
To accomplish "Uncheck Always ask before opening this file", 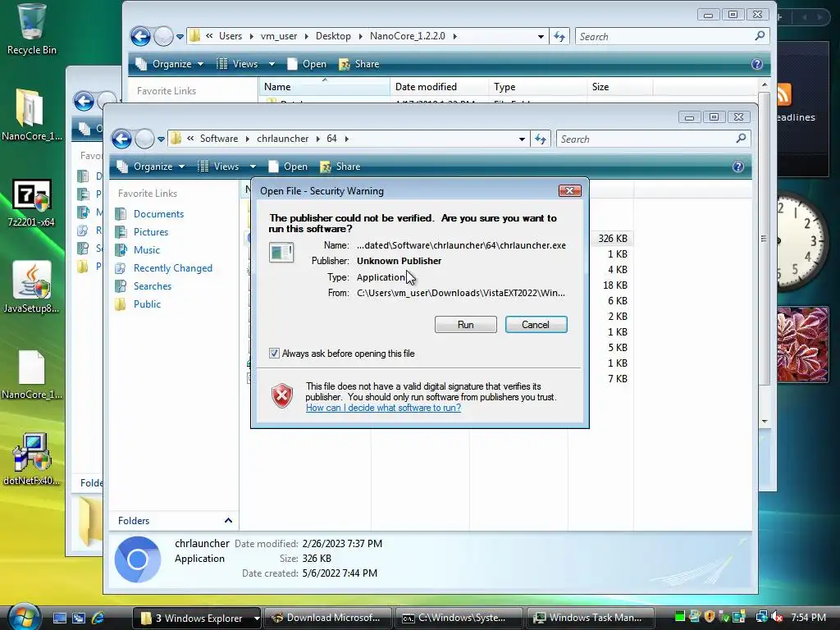I will (274, 354).
